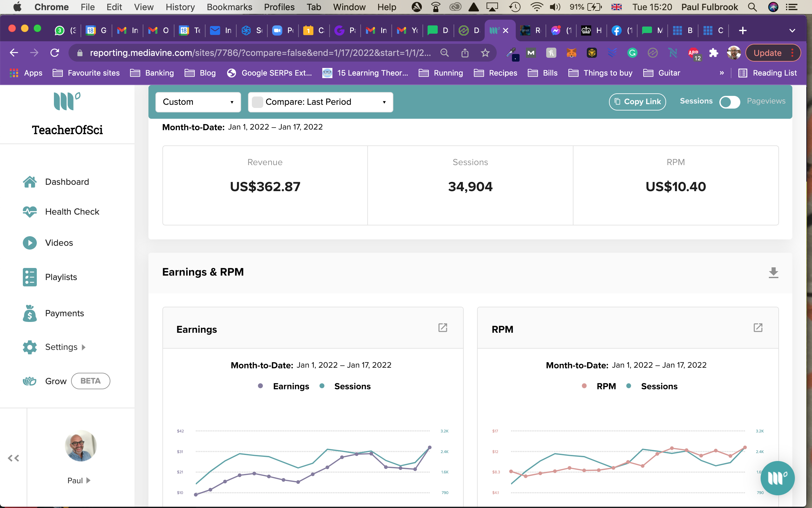Open the Bookmarks menu

click(230, 7)
